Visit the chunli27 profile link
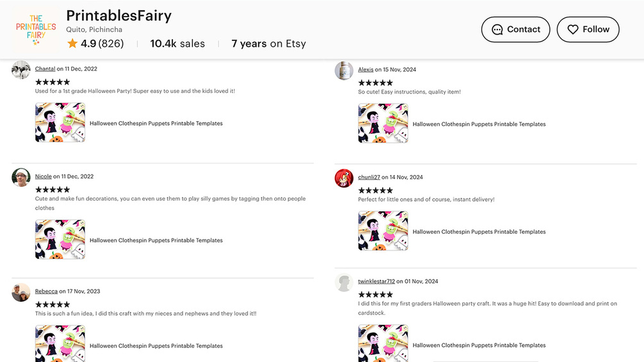 pos(369,177)
